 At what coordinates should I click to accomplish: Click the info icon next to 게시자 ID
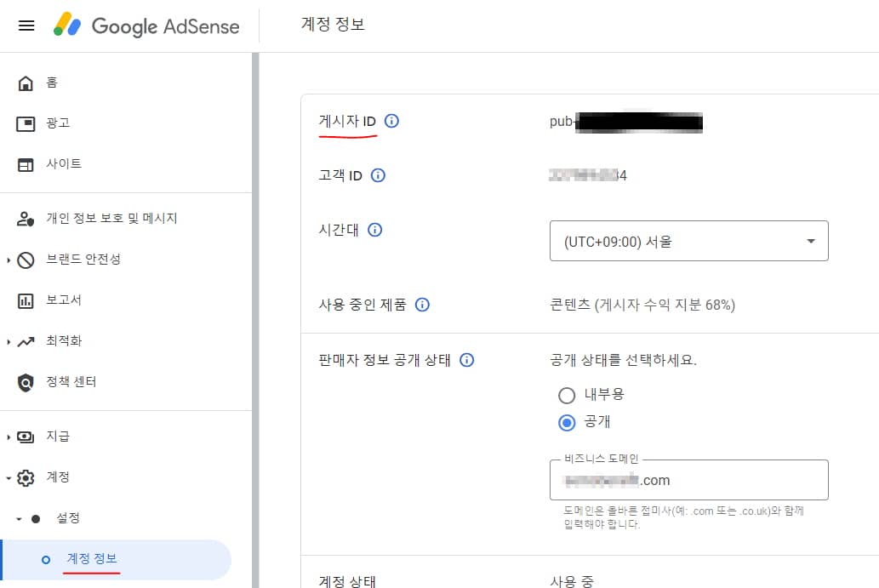point(391,121)
